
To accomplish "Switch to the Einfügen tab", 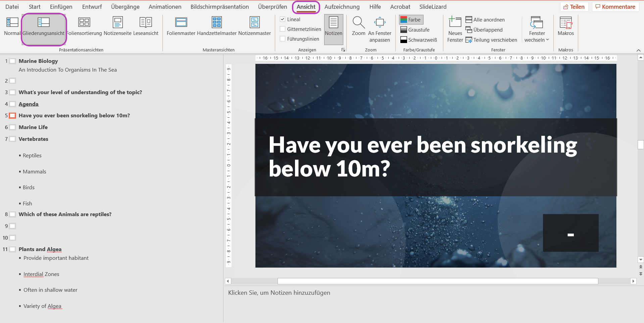I will pyautogui.click(x=61, y=7).
